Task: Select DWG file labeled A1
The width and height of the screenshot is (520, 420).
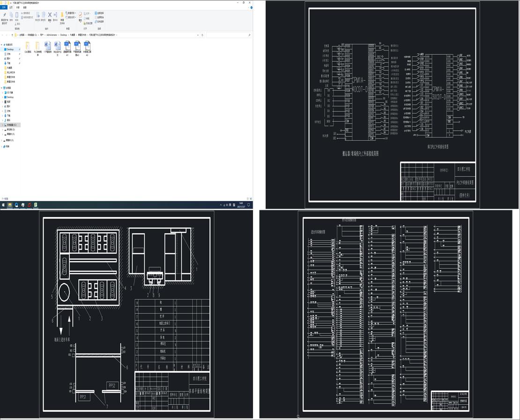Action: [67, 49]
